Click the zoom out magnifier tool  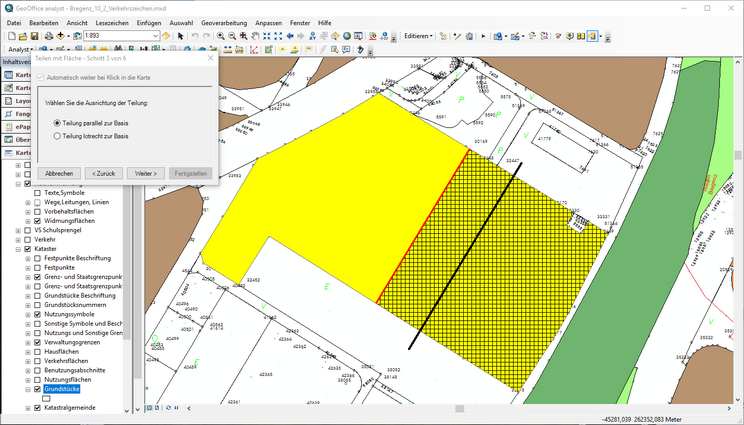[x=232, y=36]
